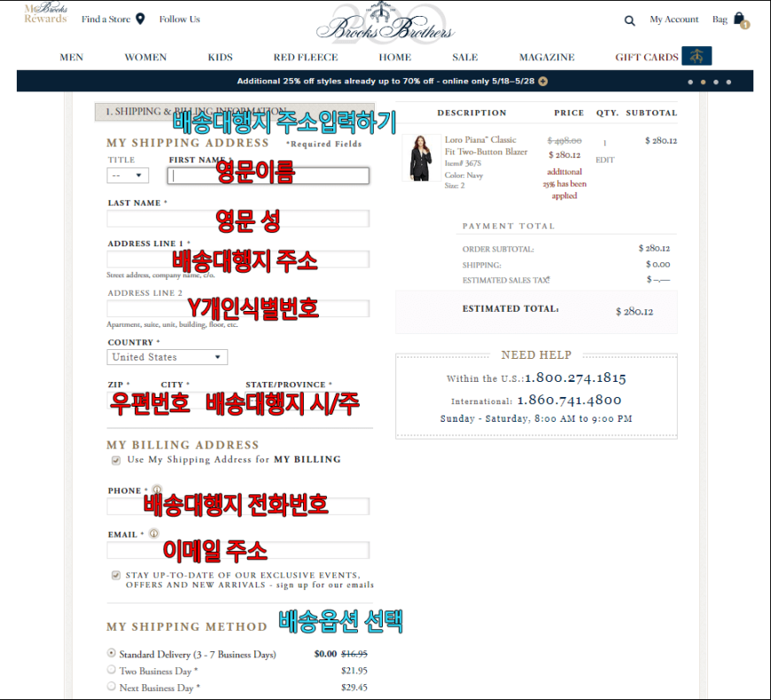Image resolution: width=771 pixels, height=700 pixels.
Task: Select the first promo banner dot
Action: 690,82
